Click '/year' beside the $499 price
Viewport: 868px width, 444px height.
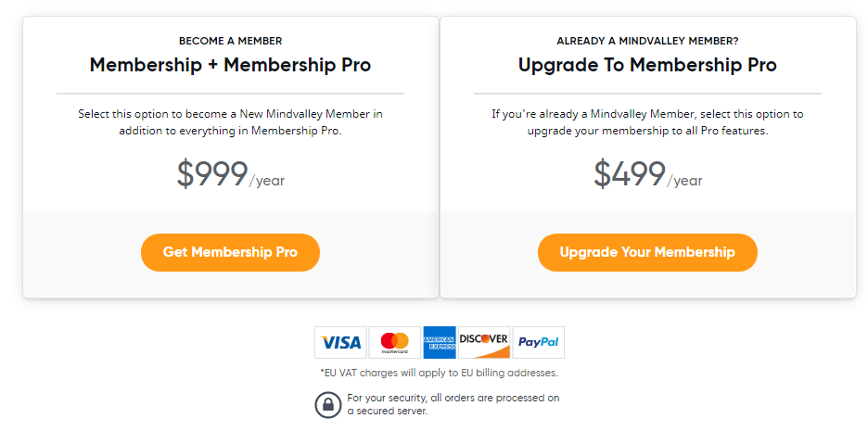pyautogui.click(x=685, y=181)
